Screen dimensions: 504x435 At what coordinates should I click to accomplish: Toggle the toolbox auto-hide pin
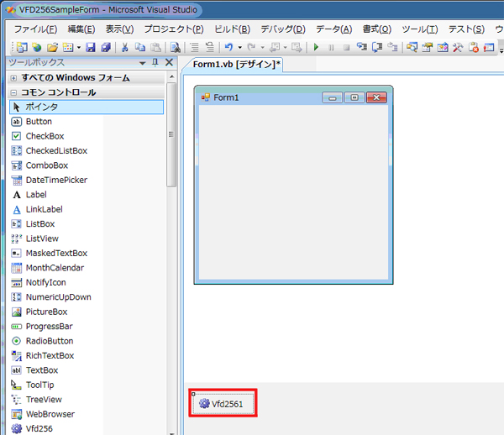coord(155,62)
